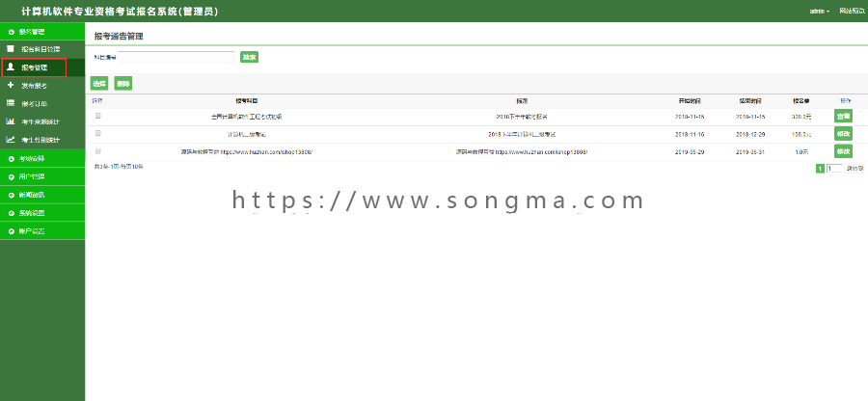Click the action button in the 300.0元 row

[843, 116]
